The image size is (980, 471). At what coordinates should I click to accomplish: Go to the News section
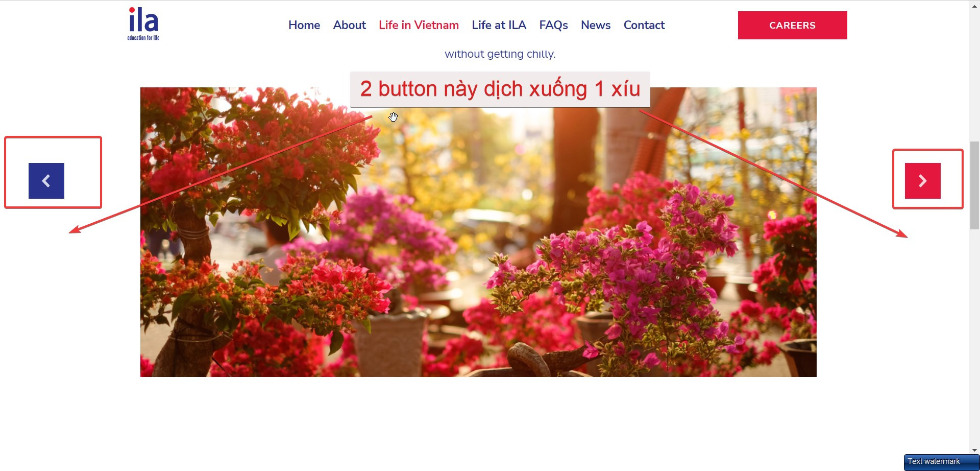[596, 25]
